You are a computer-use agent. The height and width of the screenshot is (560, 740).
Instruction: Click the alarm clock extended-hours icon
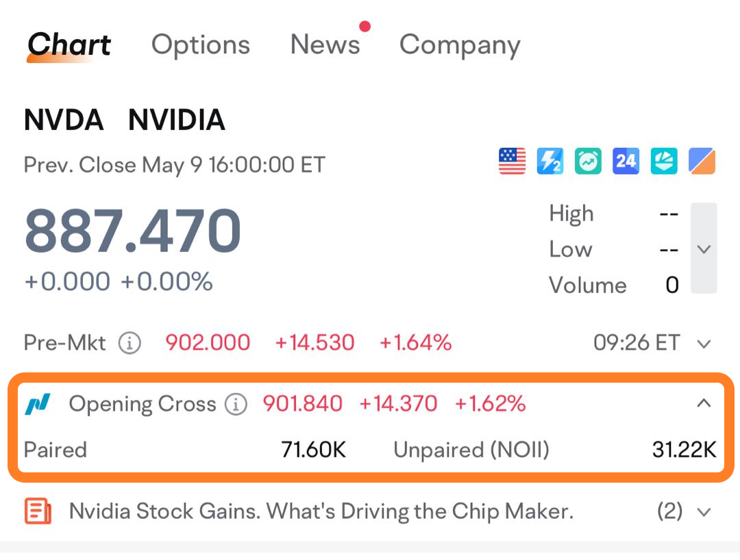[x=588, y=162]
